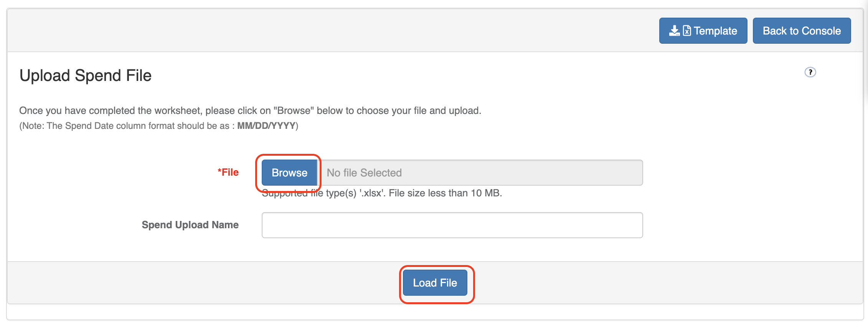Click the required File label
This screenshot has width=868, height=336.
click(x=230, y=173)
